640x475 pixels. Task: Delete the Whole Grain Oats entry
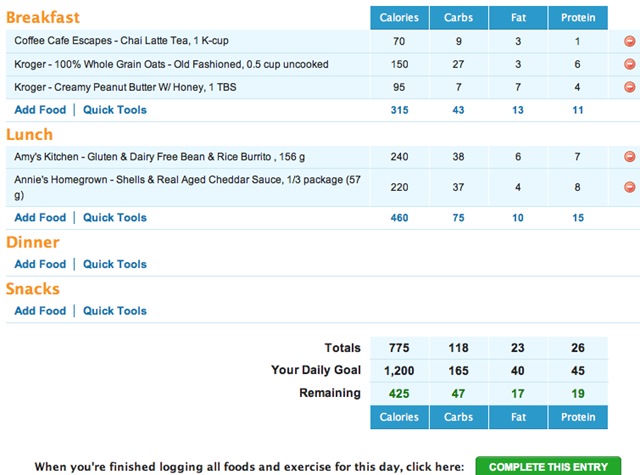coord(629,64)
